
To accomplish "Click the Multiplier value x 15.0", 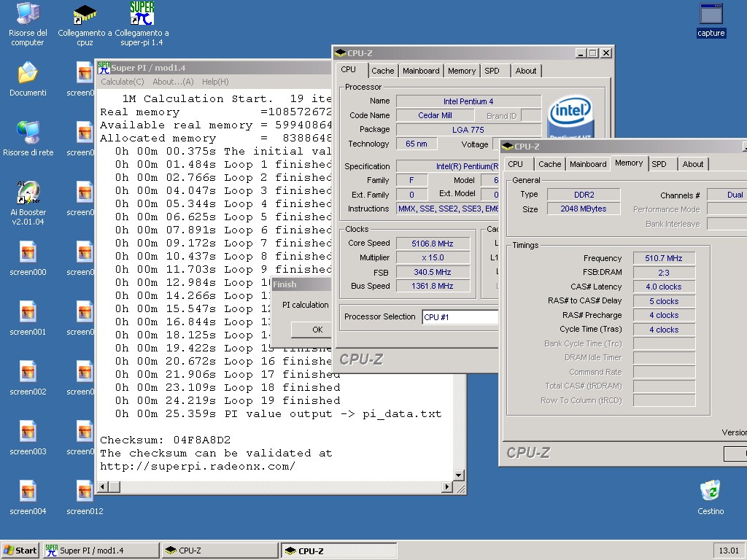I will click(433, 257).
